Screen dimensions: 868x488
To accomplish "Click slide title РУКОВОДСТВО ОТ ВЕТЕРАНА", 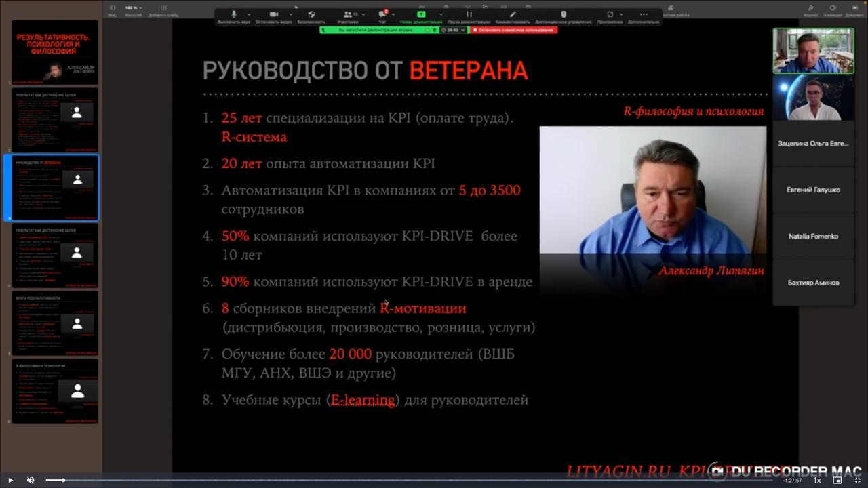I will [365, 70].
